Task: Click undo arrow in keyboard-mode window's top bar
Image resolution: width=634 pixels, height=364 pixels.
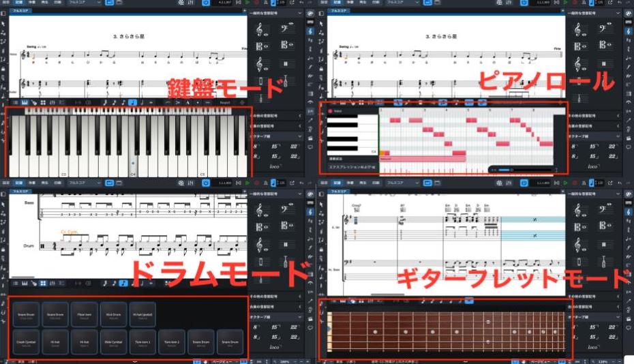Action: pos(301,3)
